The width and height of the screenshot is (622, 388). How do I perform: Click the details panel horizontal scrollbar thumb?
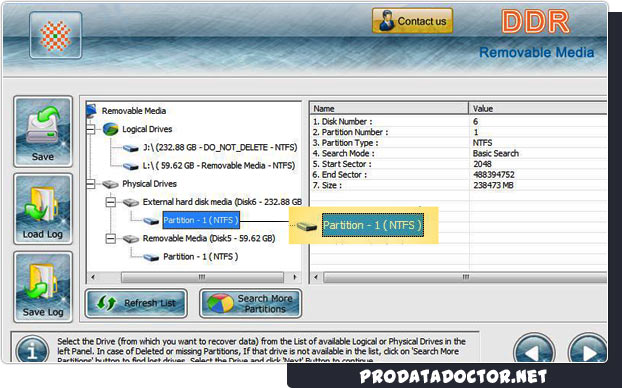coord(465,277)
